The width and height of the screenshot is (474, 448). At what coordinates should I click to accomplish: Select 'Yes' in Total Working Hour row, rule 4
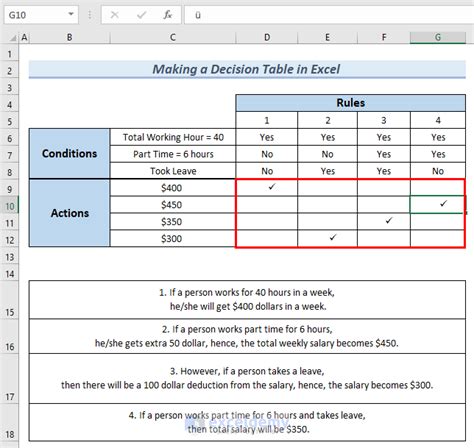tap(438, 137)
